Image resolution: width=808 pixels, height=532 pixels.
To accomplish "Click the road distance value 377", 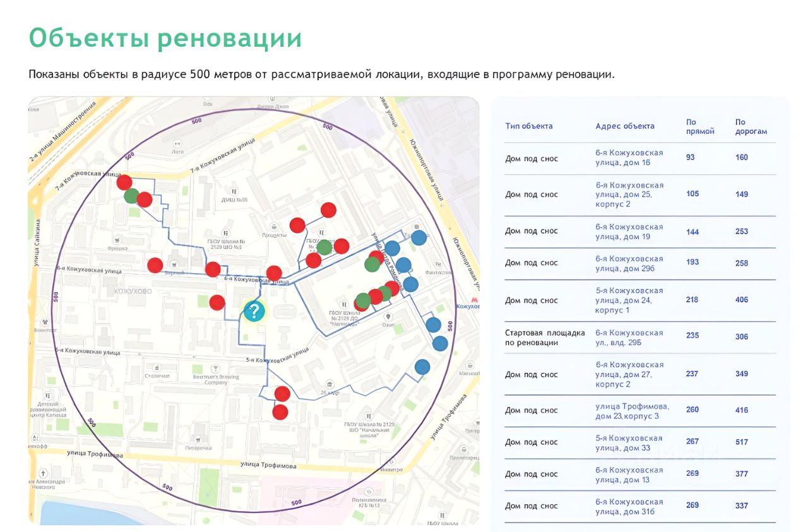I will click(x=742, y=473).
